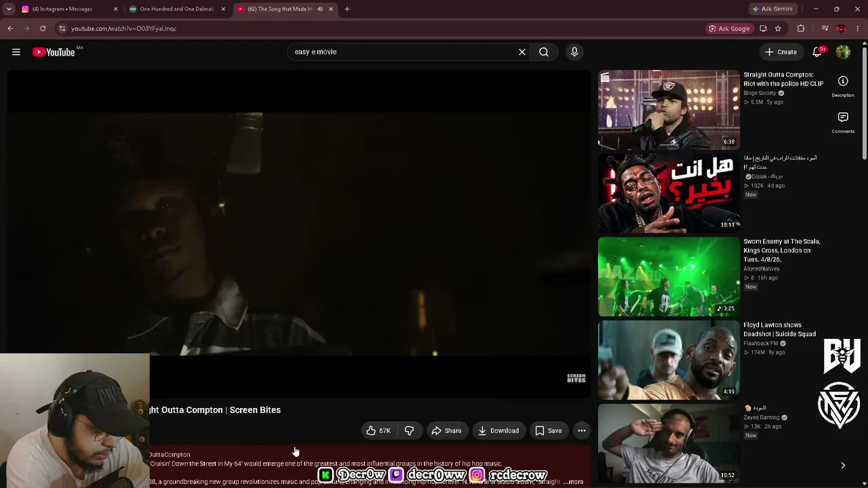Reload the current page
The height and width of the screenshot is (488, 868).
coord(43,28)
